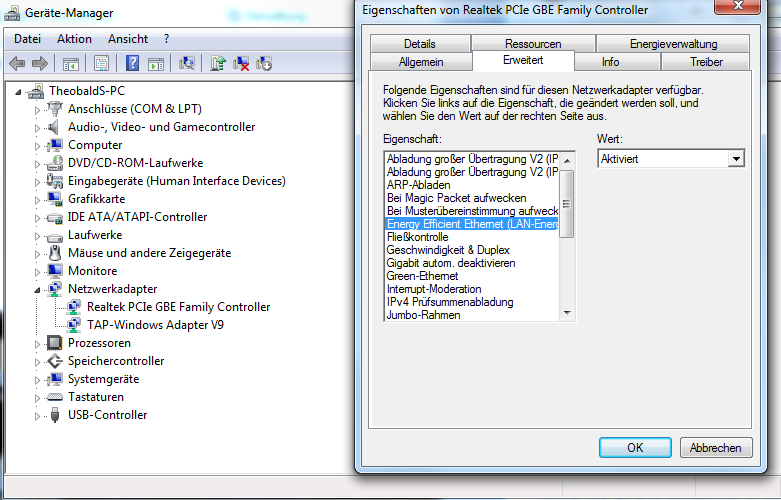Select Bei Musterübereinstimmung aufwecken property
This screenshot has width=781, height=500.
click(x=472, y=211)
